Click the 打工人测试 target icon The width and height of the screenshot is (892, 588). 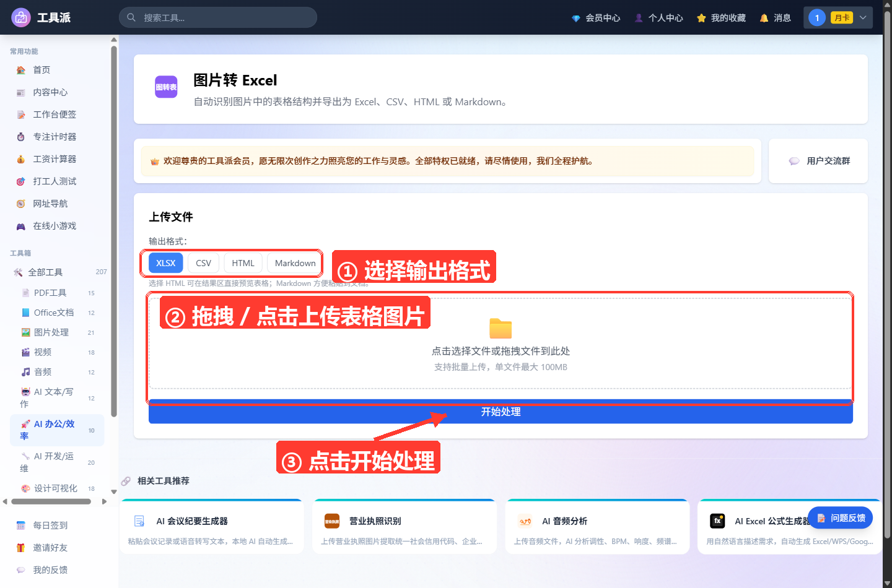click(21, 181)
